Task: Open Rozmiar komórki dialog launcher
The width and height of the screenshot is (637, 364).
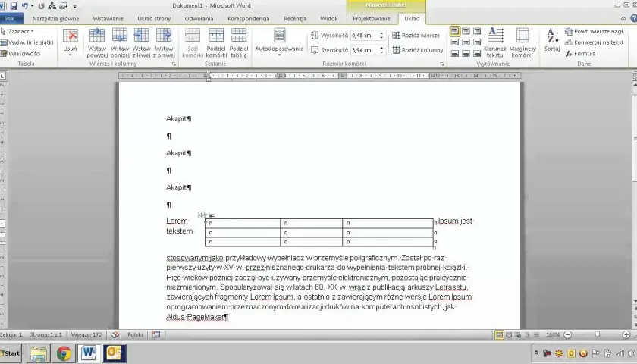Action: coord(442,64)
